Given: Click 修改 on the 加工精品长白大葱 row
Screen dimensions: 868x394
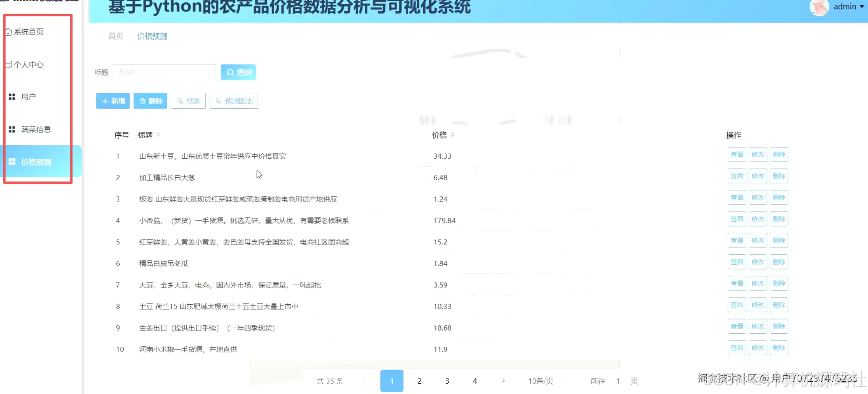Looking at the screenshot, I should [x=758, y=176].
